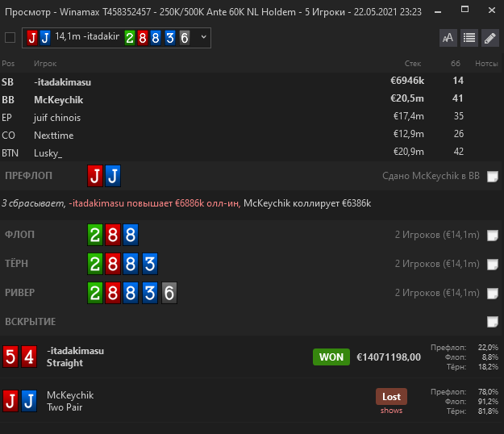Expand the hand selector dropdown arrow
This screenshot has height=434, width=504.
click(x=203, y=37)
